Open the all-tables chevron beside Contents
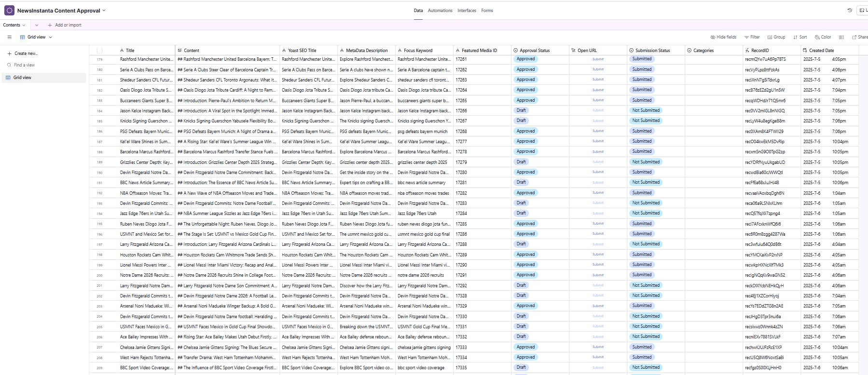The height and width of the screenshot is (375, 868). pyautogui.click(x=37, y=25)
